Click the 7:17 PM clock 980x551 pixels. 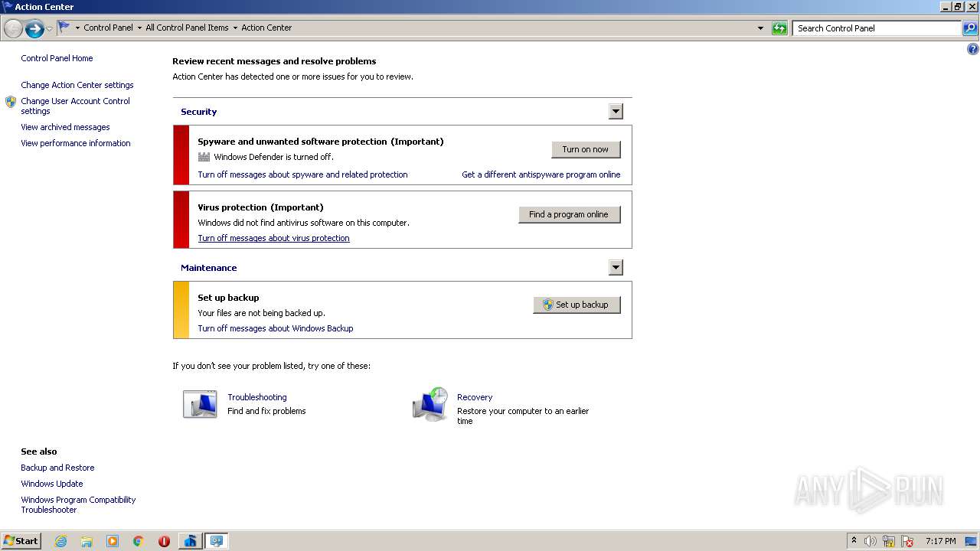940,541
